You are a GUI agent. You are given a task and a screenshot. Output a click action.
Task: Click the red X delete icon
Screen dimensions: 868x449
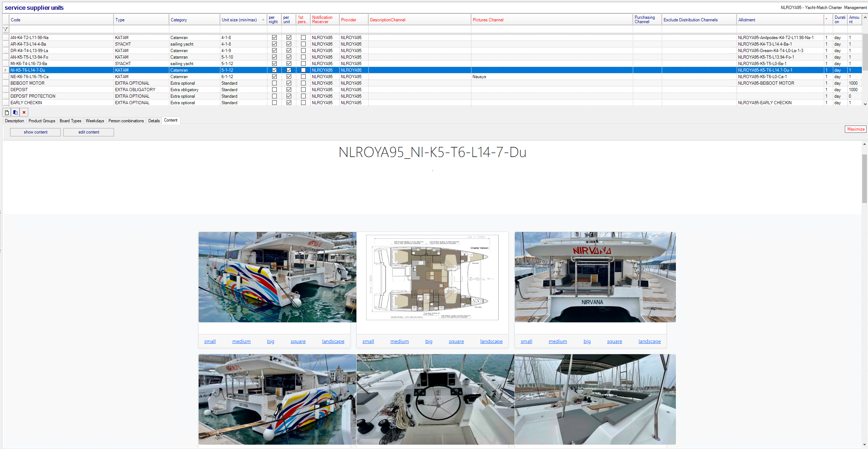click(24, 113)
